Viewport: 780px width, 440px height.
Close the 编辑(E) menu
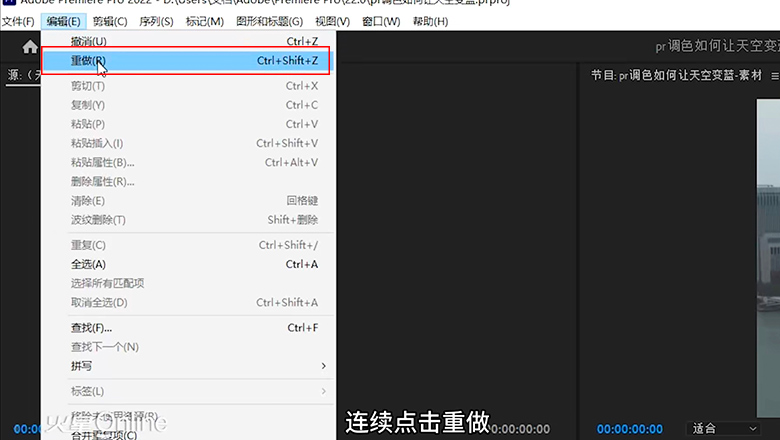(x=63, y=21)
